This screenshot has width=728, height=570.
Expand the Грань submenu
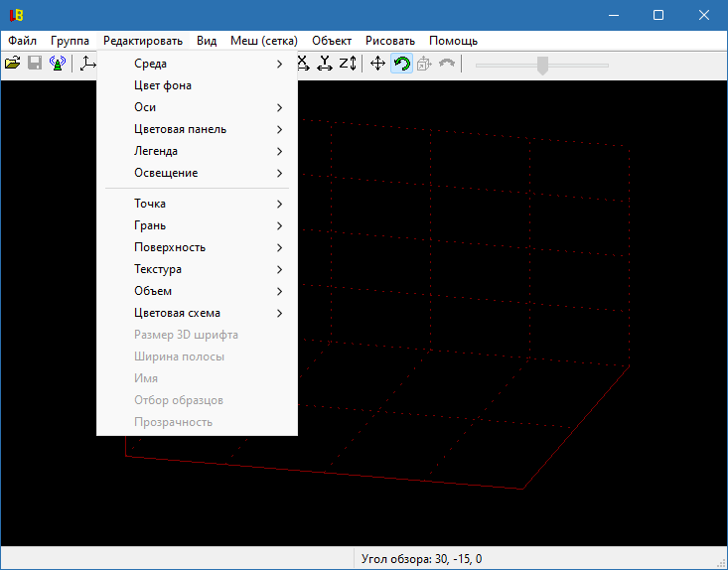pos(198,225)
